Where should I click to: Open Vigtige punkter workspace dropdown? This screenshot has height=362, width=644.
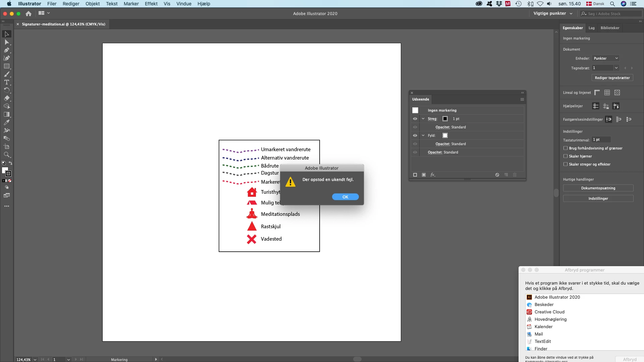click(553, 13)
